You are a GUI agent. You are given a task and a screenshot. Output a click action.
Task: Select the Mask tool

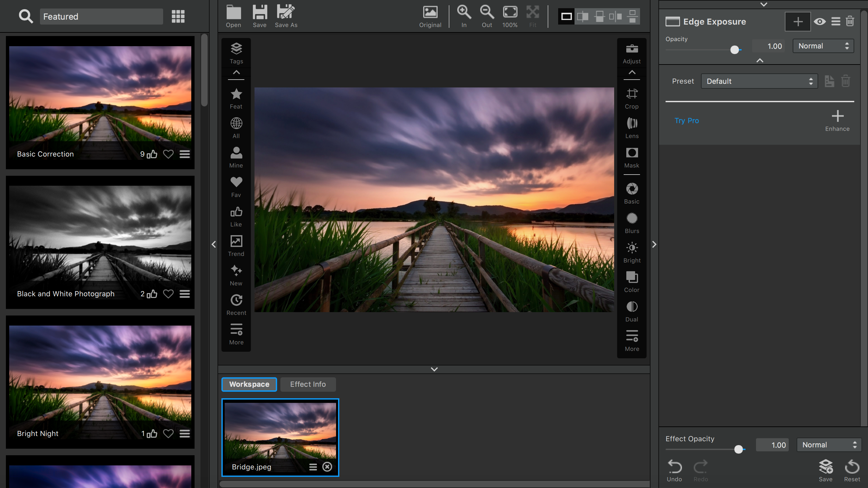point(632,158)
